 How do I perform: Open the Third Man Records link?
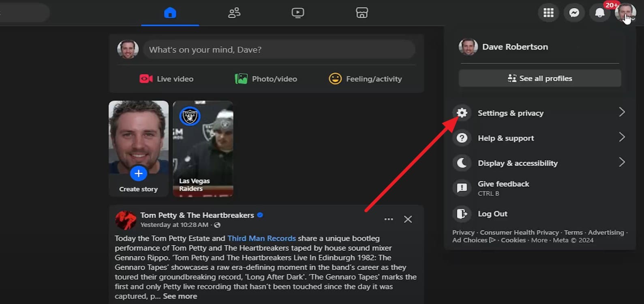pyautogui.click(x=261, y=238)
